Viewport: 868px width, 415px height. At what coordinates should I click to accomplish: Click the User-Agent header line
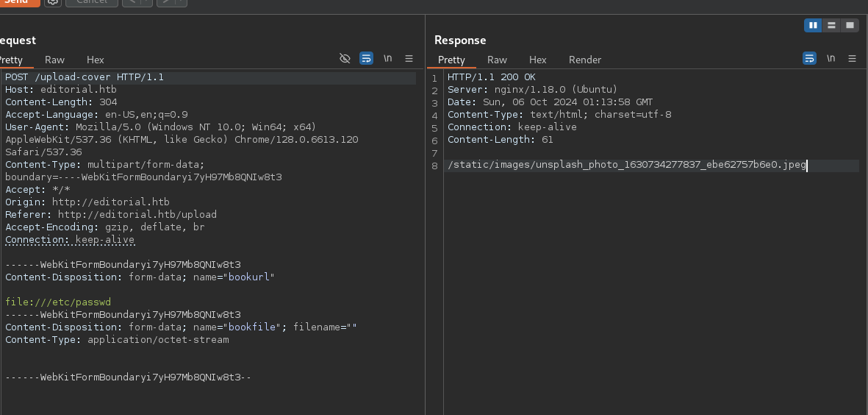(x=160, y=127)
